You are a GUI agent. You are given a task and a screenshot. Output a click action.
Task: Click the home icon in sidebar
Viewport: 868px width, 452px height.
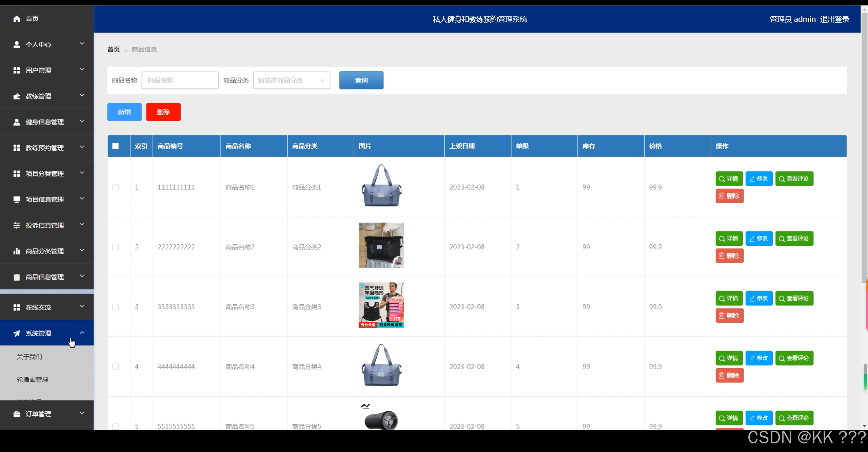17,19
